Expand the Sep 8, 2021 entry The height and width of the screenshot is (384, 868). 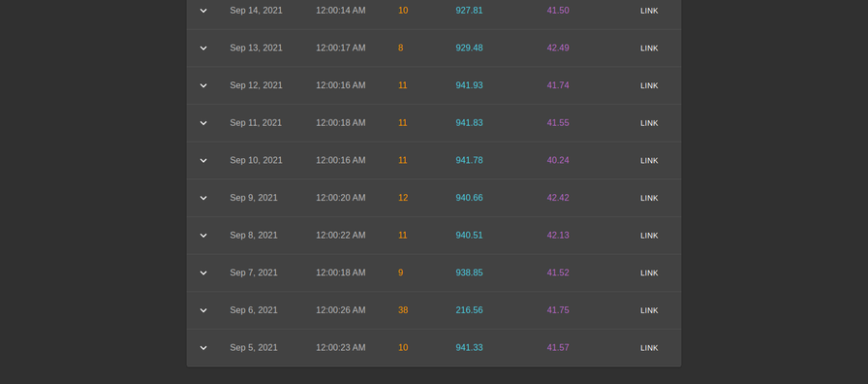click(x=203, y=236)
